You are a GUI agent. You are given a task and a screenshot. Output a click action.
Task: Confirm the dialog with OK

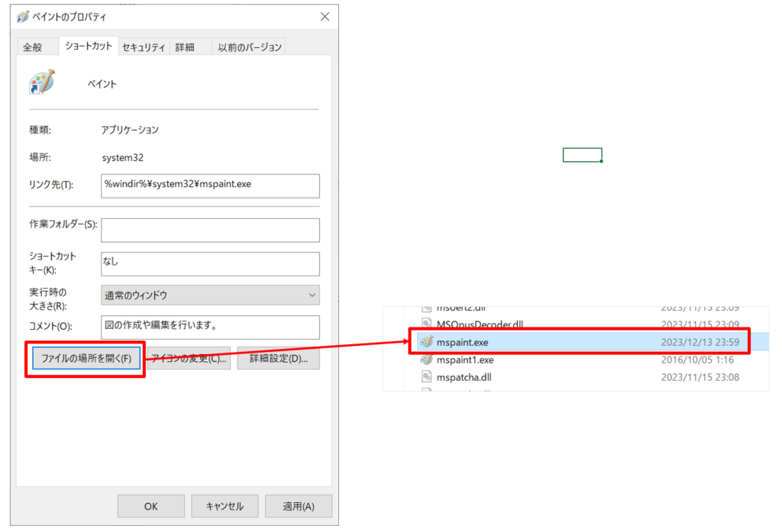pyautogui.click(x=151, y=506)
